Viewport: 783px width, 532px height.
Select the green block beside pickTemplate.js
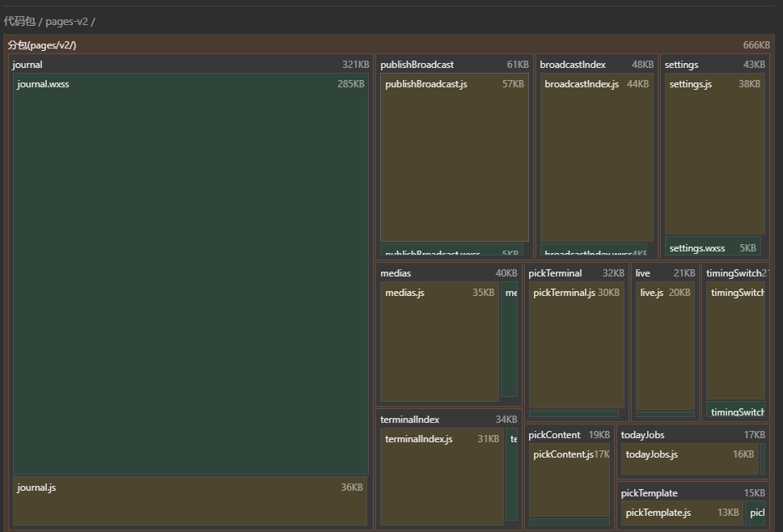pos(755,513)
